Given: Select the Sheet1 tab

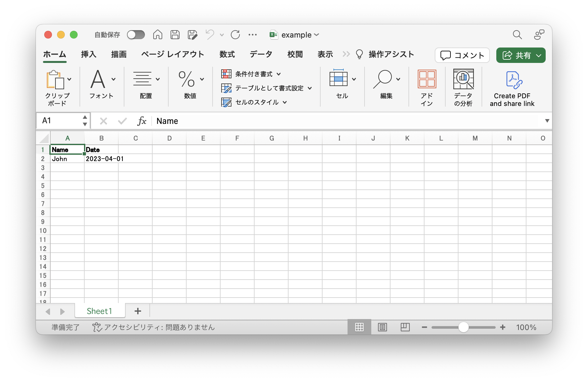Looking at the screenshot, I should point(100,311).
